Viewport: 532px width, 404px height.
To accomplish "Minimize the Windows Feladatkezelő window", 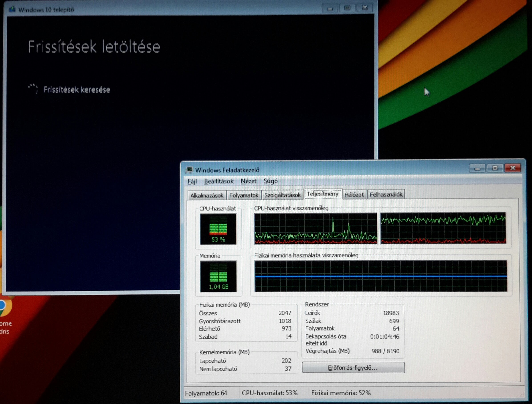I will 477,168.
